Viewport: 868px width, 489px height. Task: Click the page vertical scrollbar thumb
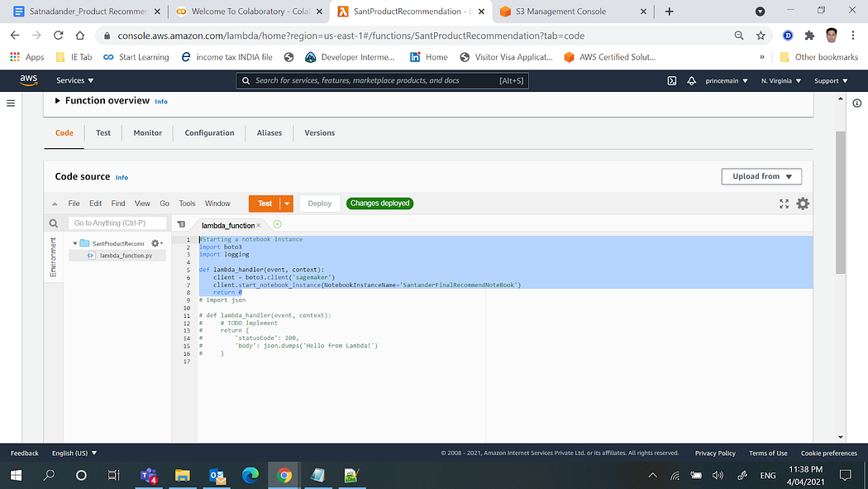(x=841, y=202)
